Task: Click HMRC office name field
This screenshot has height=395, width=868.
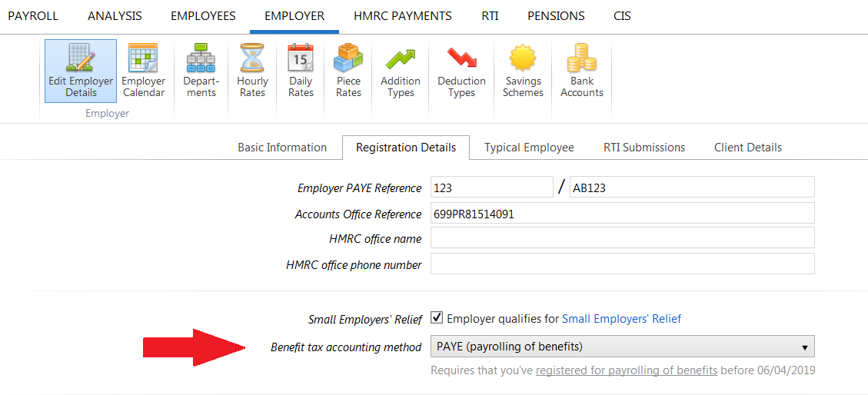Action: 623,238
